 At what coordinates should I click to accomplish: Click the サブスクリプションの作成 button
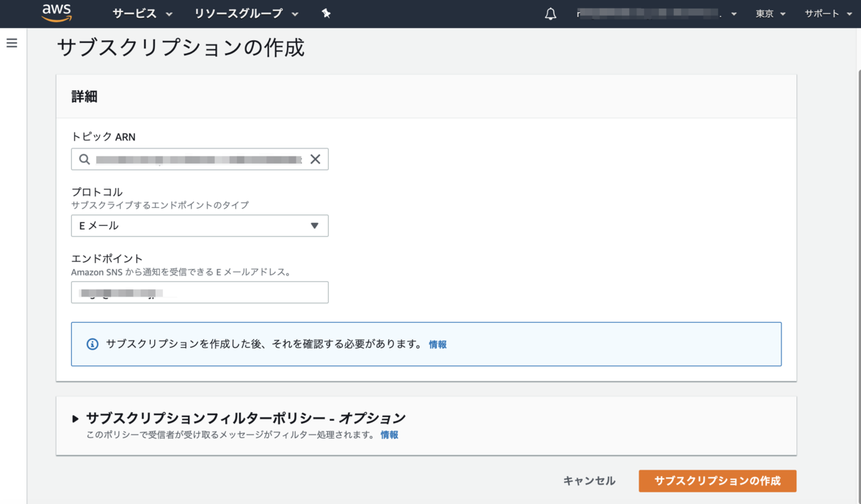[717, 481]
